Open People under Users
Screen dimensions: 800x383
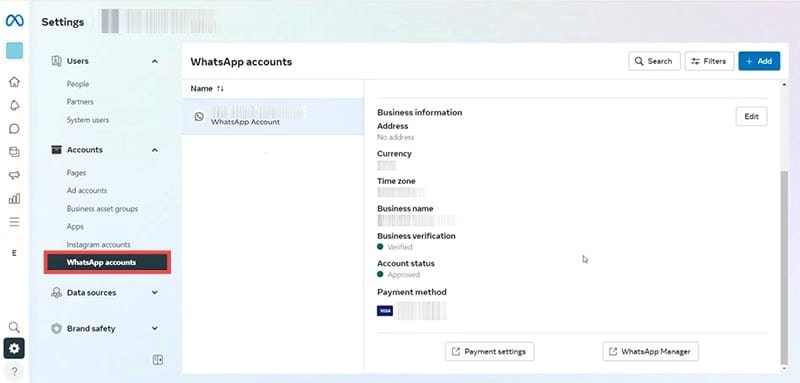tap(78, 84)
